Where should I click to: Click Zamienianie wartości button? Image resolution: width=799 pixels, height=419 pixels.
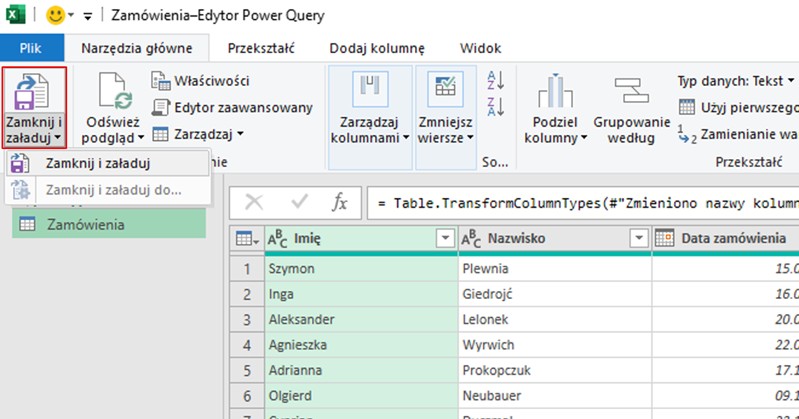pyautogui.click(x=738, y=134)
